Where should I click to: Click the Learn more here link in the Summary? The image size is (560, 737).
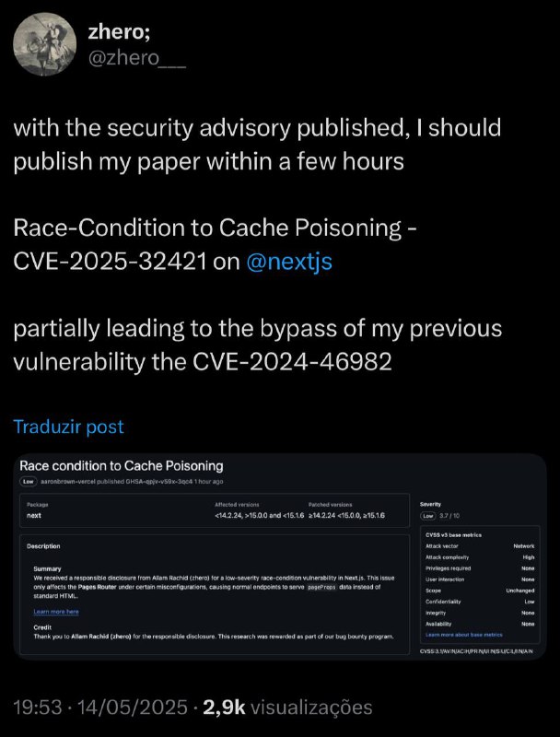pos(56,612)
